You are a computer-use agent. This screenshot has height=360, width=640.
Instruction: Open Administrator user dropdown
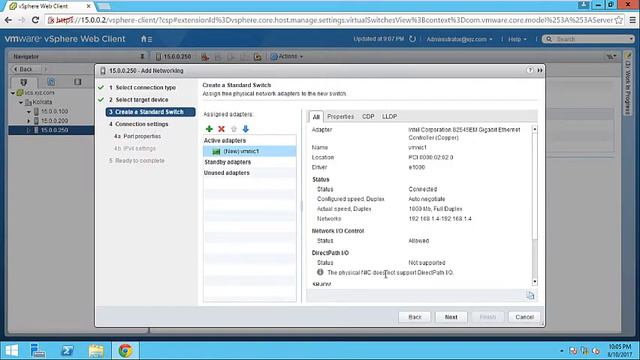[459, 39]
